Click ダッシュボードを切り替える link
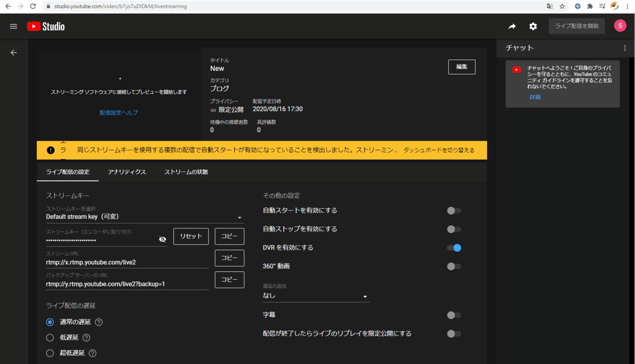The image size is (635, 364). tap(439, 150)
